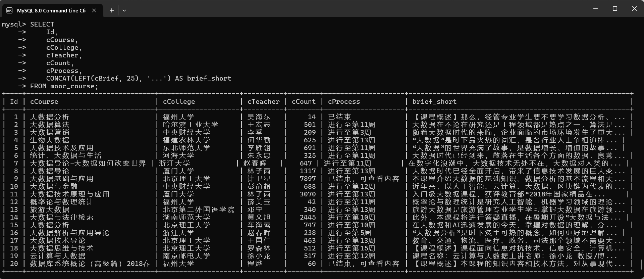
Task: Click teacher name 薛美玉
Action: (259, 202)
